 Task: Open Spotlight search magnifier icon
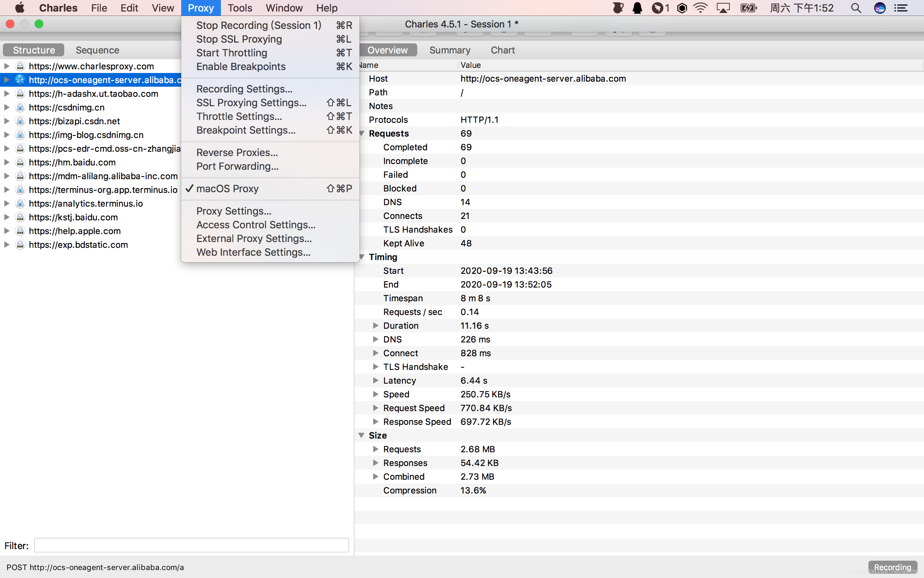click(x=856, y=8)
